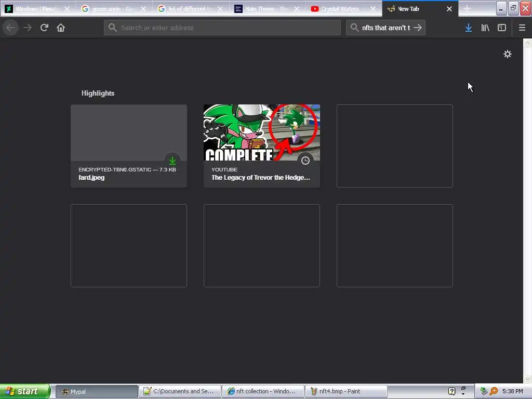This screenshot has height=399, width=532.
Task: Close the Crystal Waters tab
Action: point(373,9)
